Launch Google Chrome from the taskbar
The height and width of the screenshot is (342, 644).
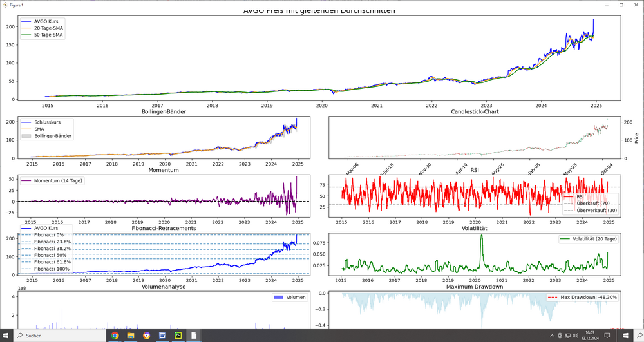click(x=115, y=336)
